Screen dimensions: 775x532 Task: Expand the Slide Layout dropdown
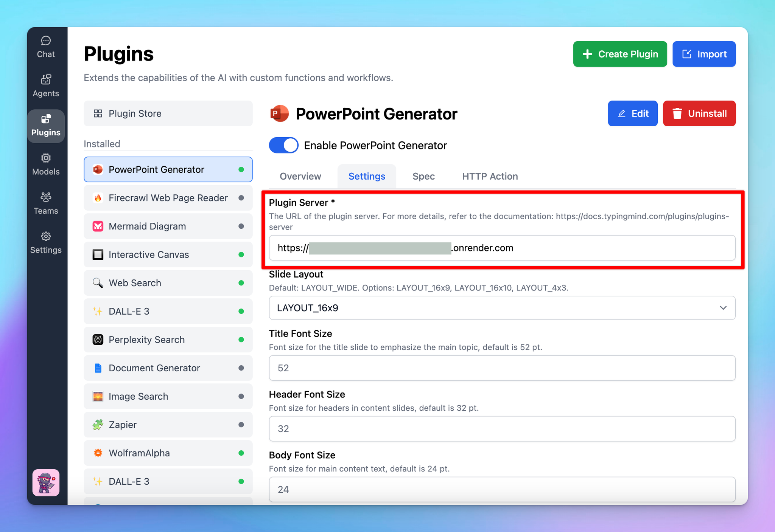(502, 308)
